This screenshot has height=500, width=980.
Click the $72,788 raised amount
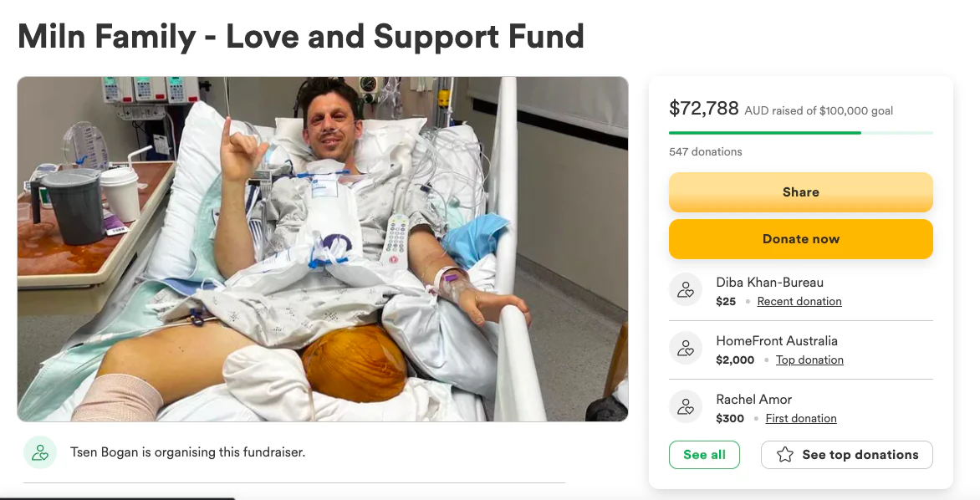(x=704, y=108)
